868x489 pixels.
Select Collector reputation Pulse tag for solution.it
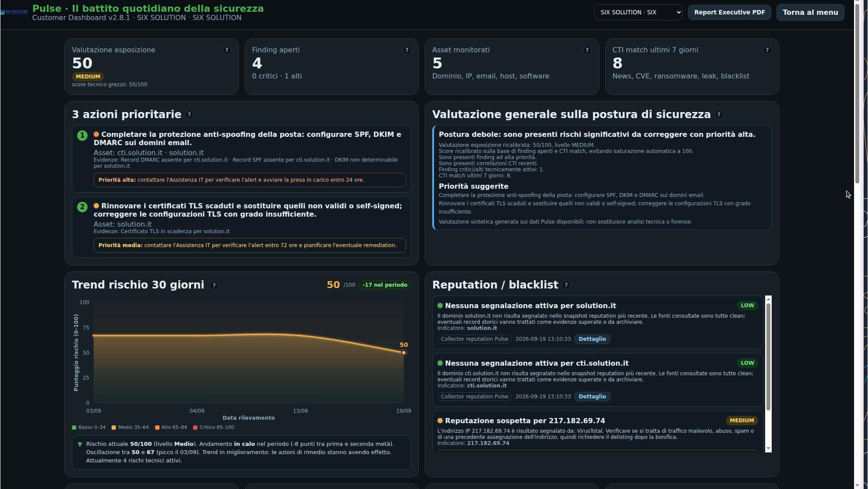pos(475,339)
